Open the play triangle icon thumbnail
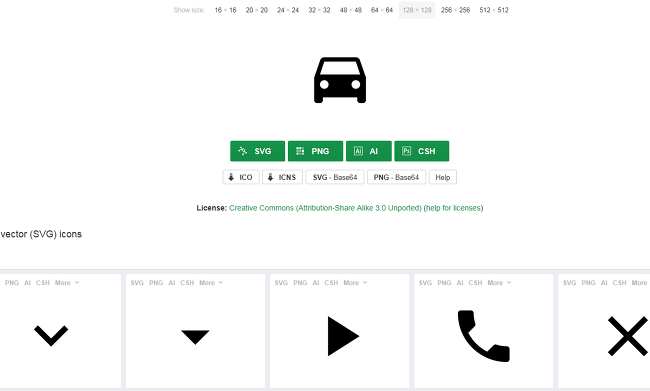 tap(343, 336)
